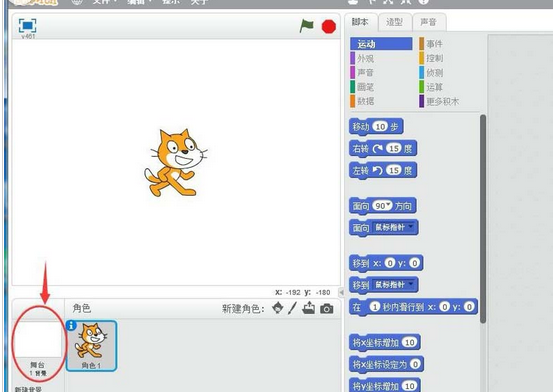Edit y value in 移到 x: y: block
Viewport: 553px width, 392px height.
415,263
